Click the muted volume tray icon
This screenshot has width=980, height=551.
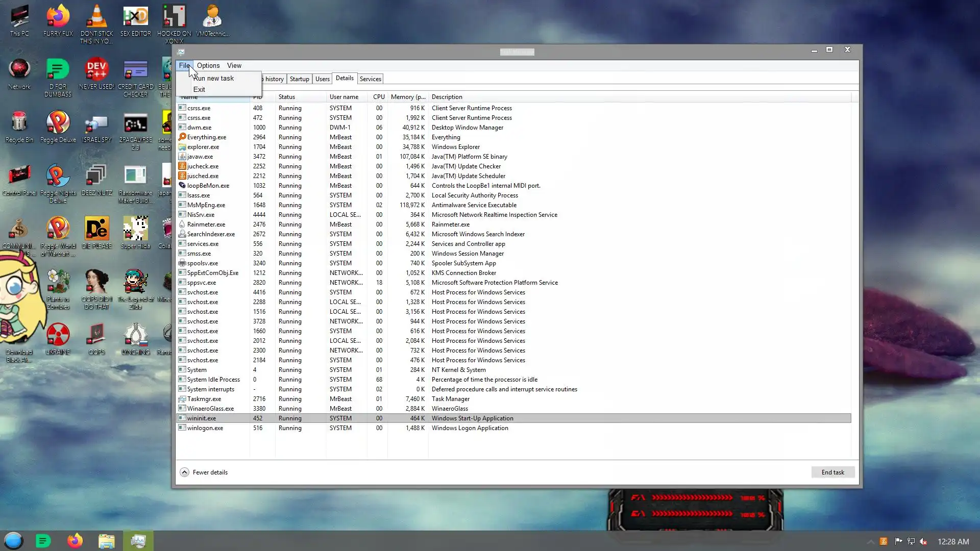tap(923, 541)
